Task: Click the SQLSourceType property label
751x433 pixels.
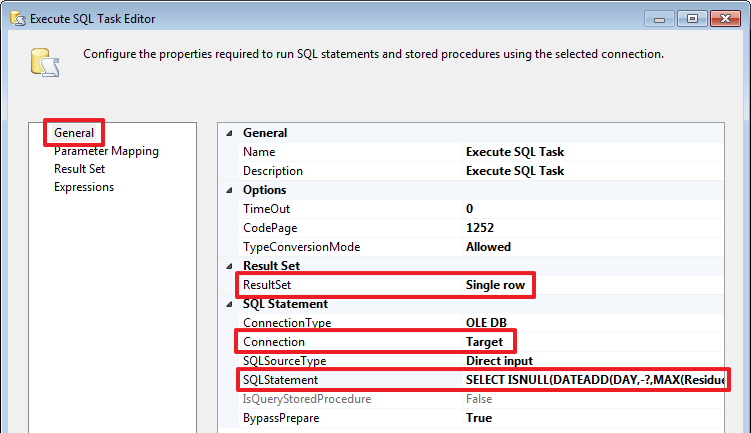Action: [x=284, y=361]
